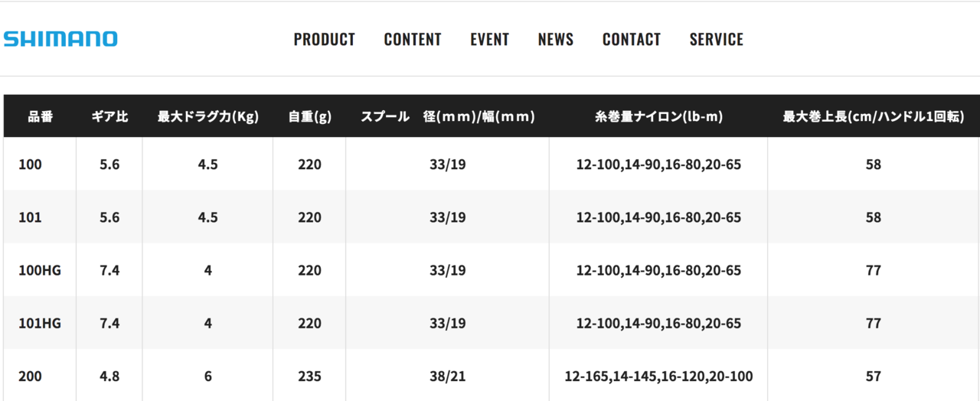The width and height of the screenshot is (980, 401).
Task: Click the 最大ドラグ力(Kg) header
Action: [207, 116]
